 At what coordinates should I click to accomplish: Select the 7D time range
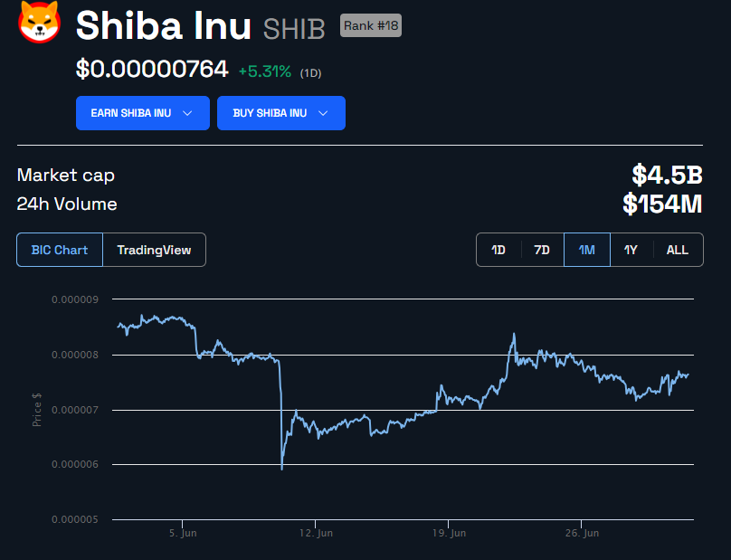coord(542,250)
